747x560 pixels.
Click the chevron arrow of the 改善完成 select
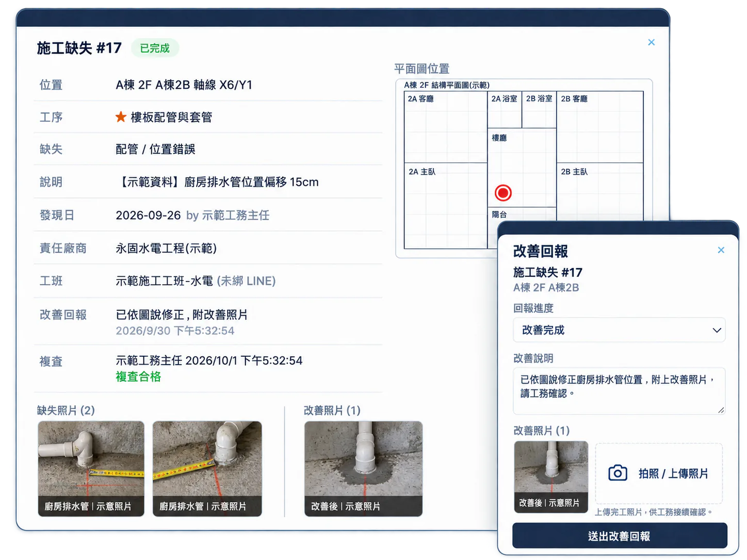(717, 330)
